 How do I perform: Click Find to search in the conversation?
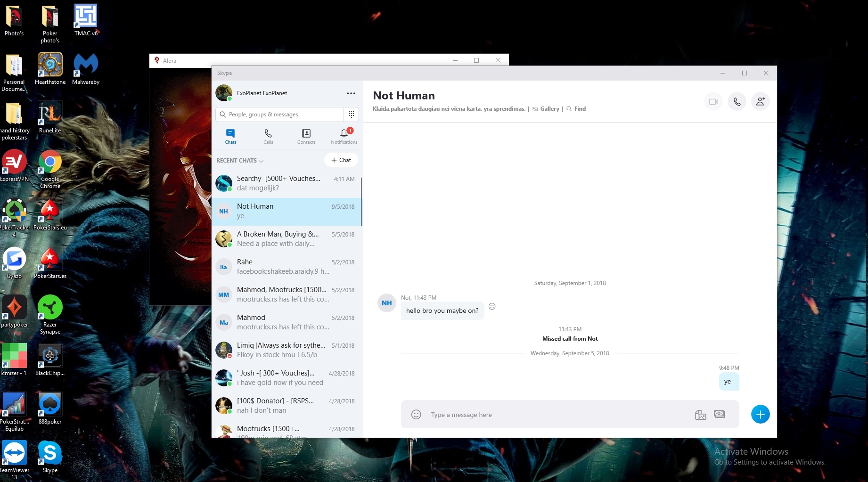(576, 109)
